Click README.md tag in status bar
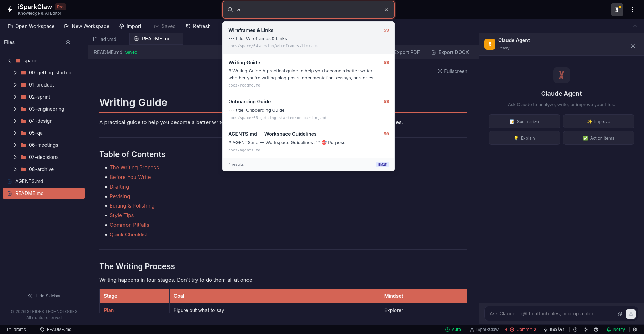The image size is (644, 334). pyautogui.click(x=56, y=330)
